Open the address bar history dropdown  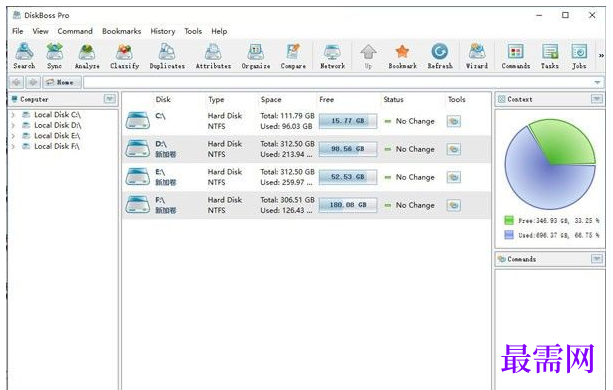coord(597,82)
